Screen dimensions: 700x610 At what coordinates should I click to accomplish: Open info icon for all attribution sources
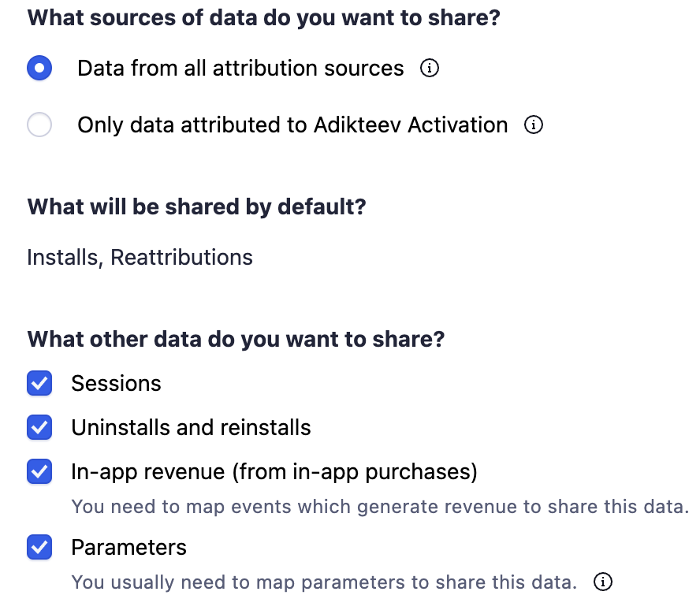coord(430,69)
